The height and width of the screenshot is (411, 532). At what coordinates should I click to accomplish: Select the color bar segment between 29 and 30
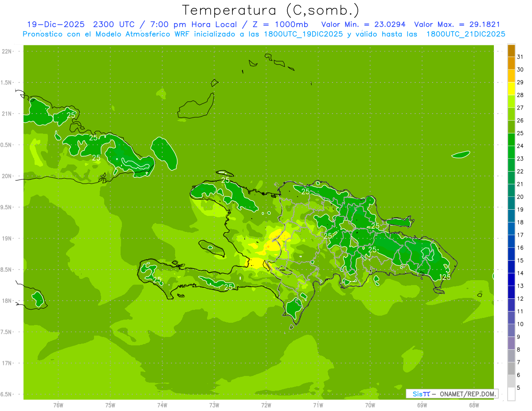pyautogui.click(x=511, y=76)
